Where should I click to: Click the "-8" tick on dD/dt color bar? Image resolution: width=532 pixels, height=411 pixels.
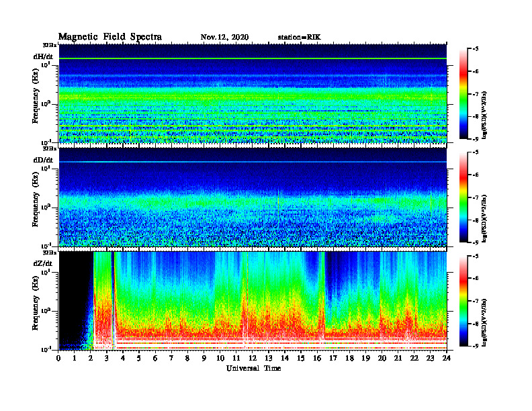tap(476, 220)
